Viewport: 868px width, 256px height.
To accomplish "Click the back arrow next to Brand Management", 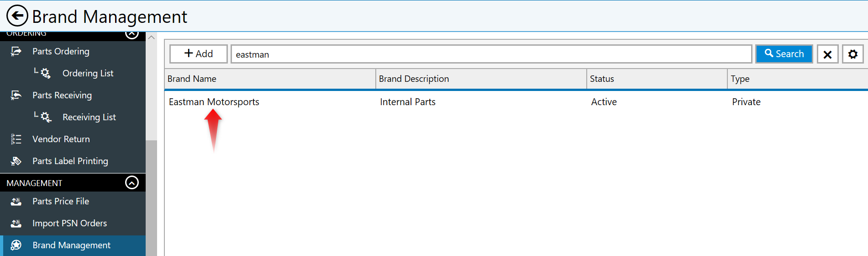I will (17, 16).
